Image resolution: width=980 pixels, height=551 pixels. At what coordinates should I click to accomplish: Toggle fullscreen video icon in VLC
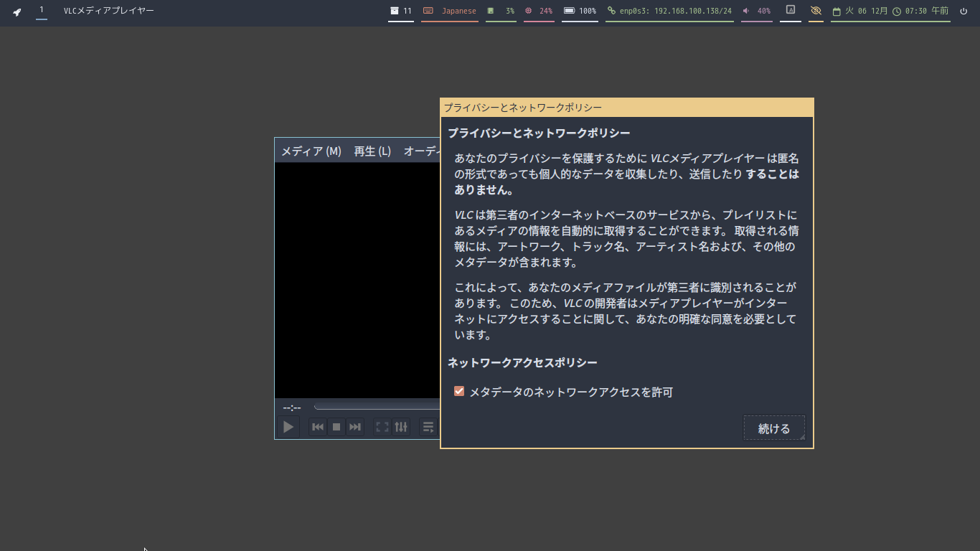382,427
